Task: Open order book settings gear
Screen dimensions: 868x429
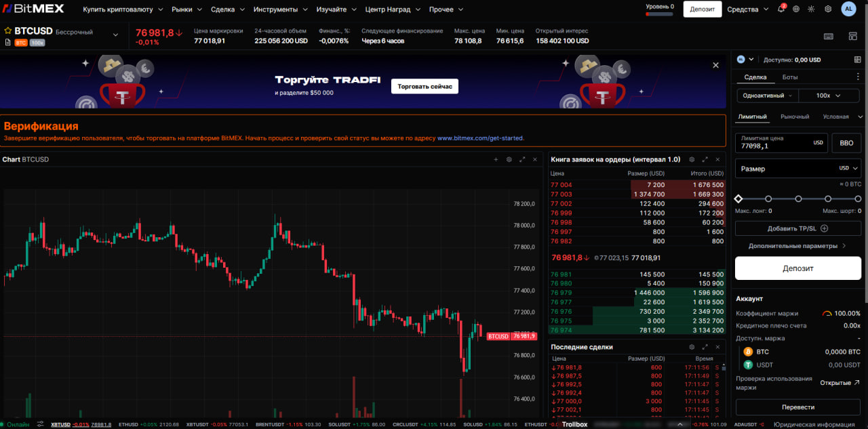Action: [692, 159]
